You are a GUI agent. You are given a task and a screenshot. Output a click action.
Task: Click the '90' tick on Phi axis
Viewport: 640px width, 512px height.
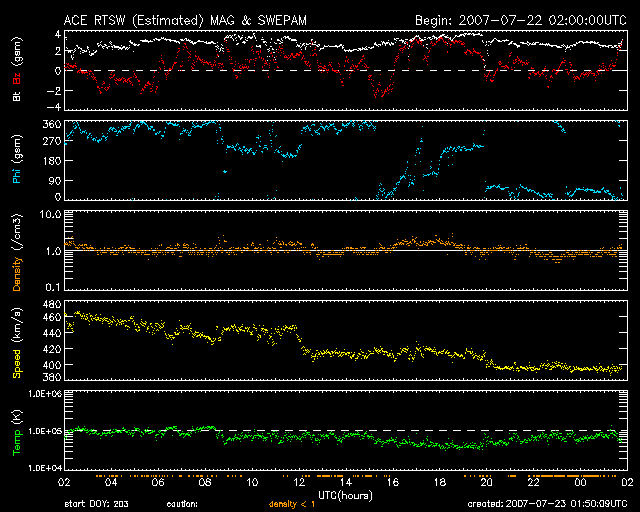55,180
